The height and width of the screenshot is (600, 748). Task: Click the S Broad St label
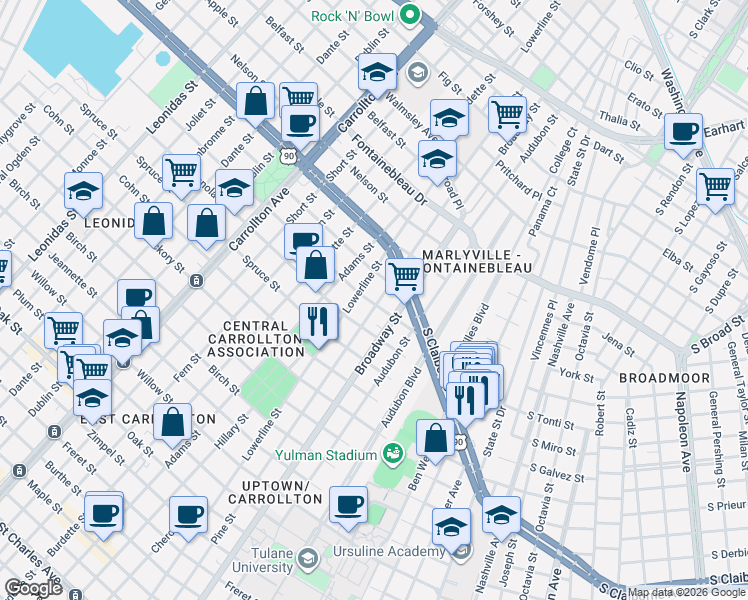pyautogui.click(x=719, y=334)
